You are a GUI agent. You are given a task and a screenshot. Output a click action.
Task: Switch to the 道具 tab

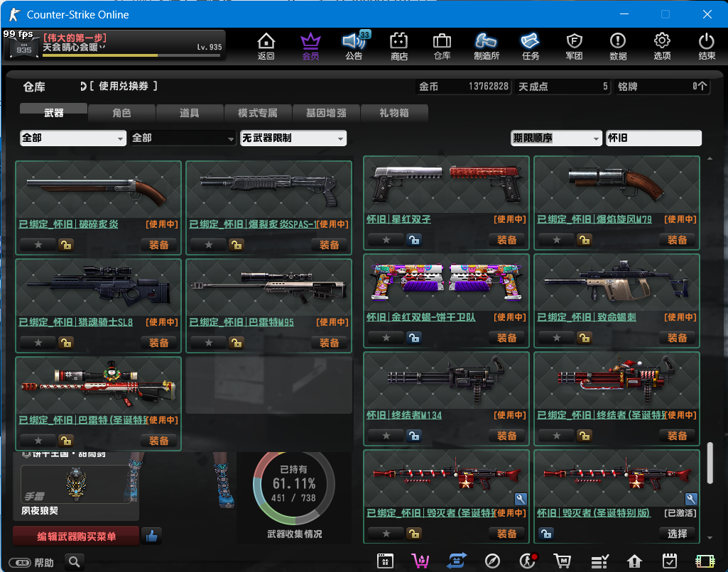(x=190, y=112)
